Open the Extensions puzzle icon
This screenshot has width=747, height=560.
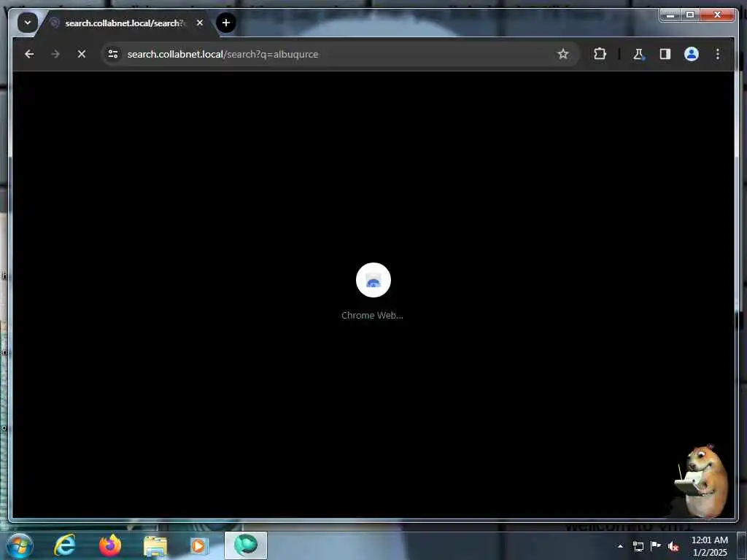coord(600,54)
